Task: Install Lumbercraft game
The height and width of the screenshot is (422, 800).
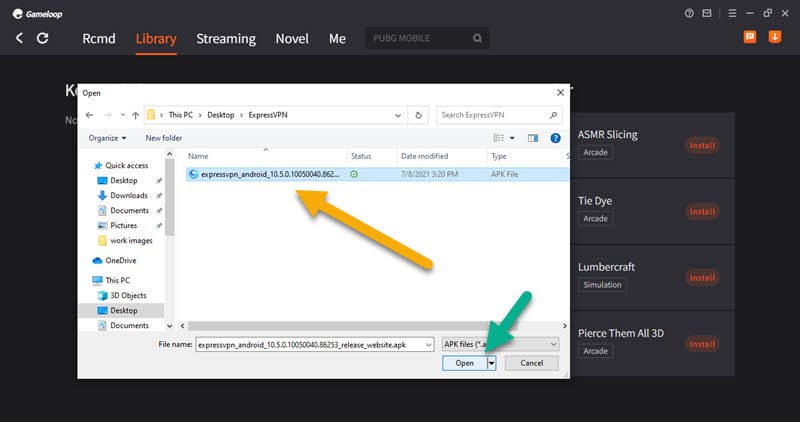Action: pos(702,278)
